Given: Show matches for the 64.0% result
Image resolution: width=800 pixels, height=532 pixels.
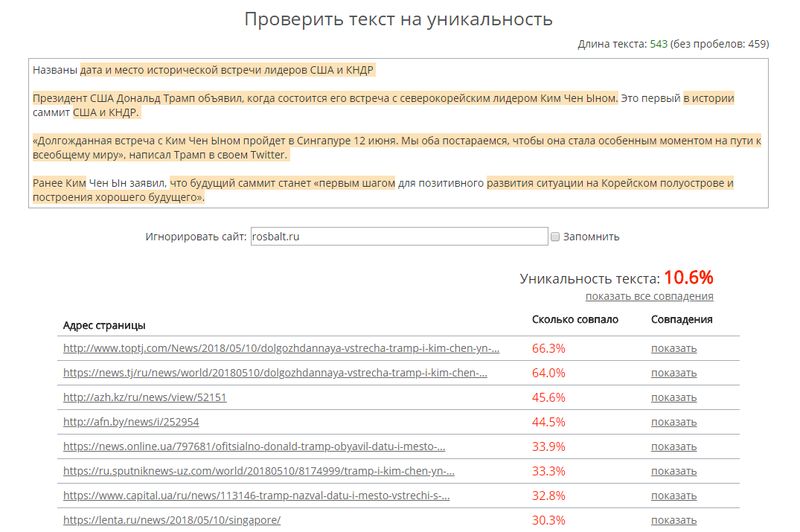Looking at the screenshot, I should [673, 373].
